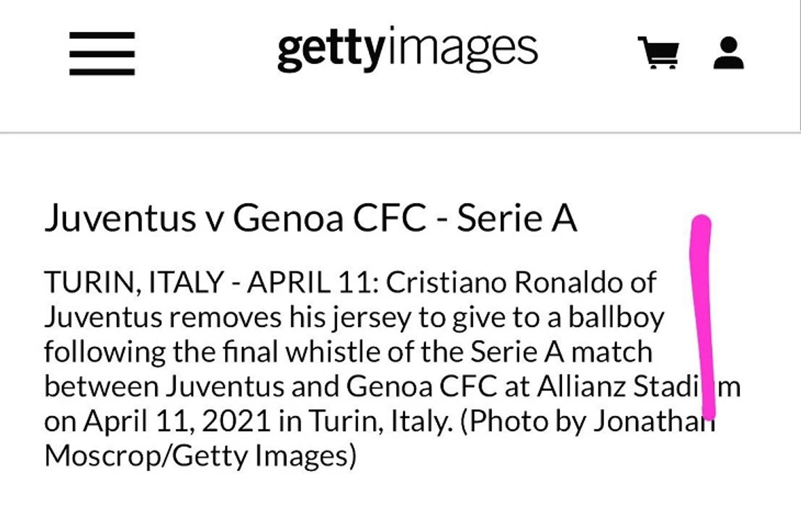Click the "Moscrop/Getty Images)" credit text
This screenshot has width=801, height=532.
point(200,456)
